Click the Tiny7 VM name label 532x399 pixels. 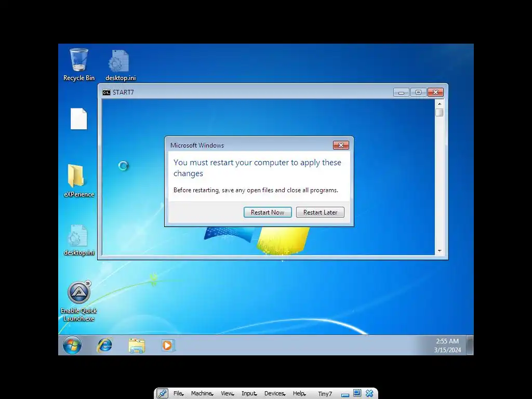pos(325,394)
